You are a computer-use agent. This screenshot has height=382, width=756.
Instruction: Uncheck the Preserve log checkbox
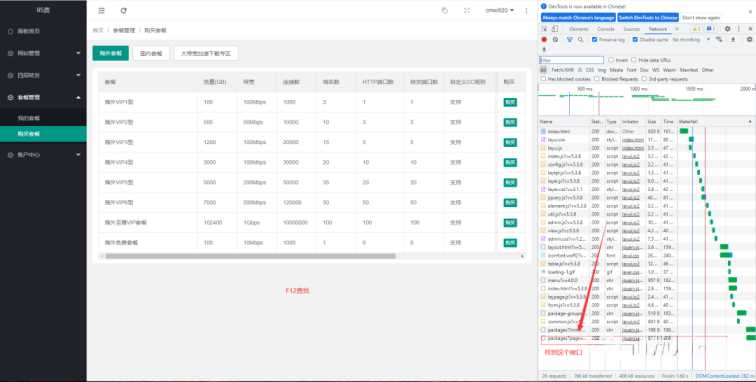point(594,40)
